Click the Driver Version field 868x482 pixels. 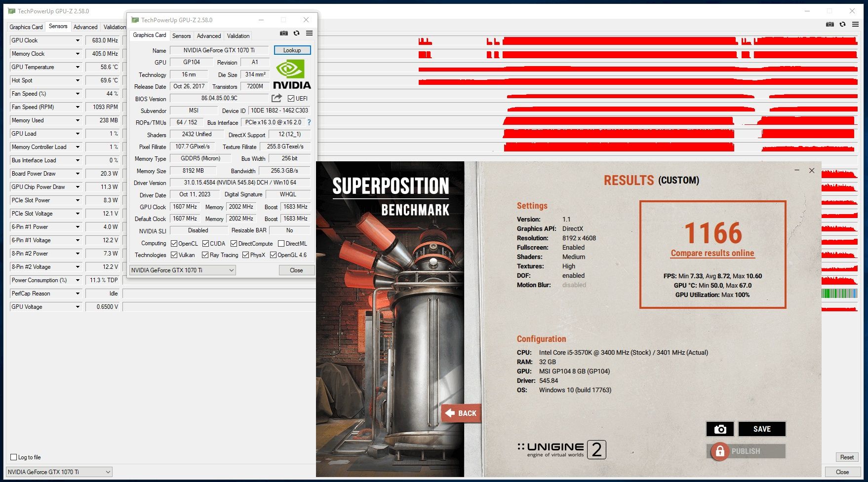coord(240,183)
